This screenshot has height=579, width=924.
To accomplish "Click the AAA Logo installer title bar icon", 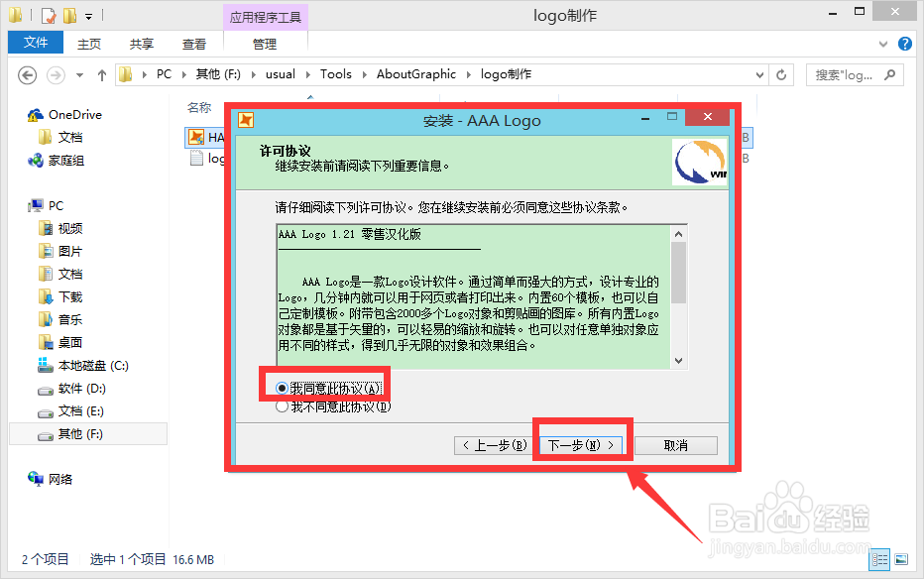I will pos(245,120).
